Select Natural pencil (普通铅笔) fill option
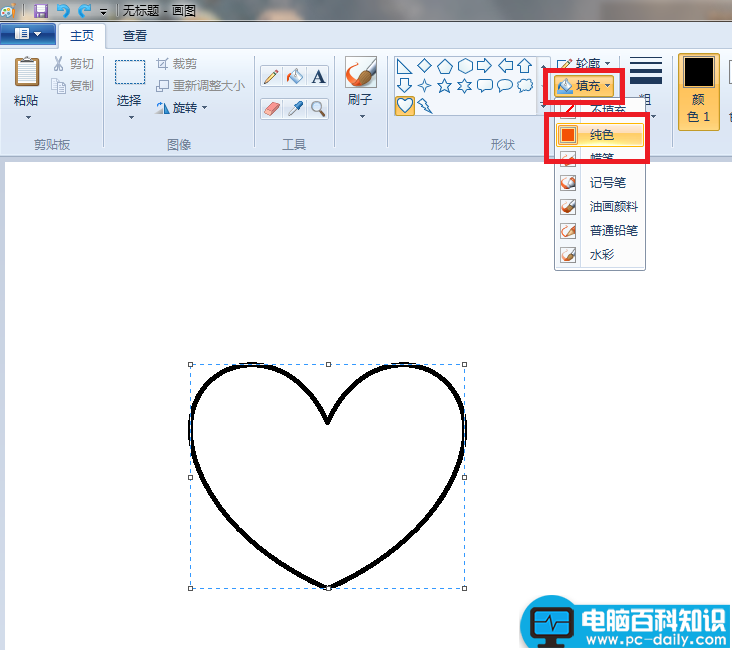Screen dimensions: 732x650 tap(600, 231)
